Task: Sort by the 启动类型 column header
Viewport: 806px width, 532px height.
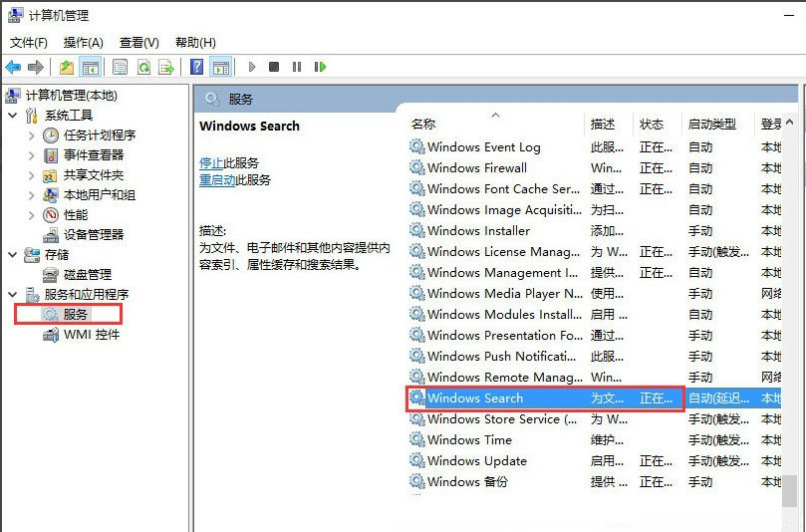Action: pos(712,124)
